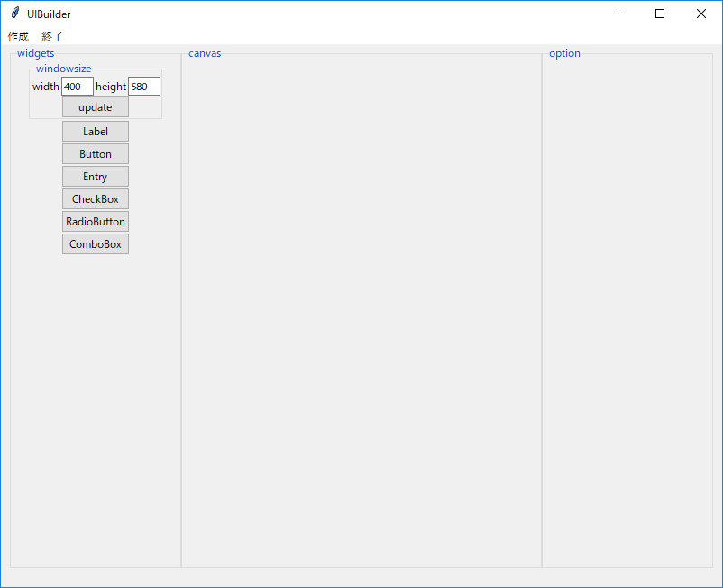Click the height input field
The height and width of the screenshot is (588, 723).
click(143, 86)
